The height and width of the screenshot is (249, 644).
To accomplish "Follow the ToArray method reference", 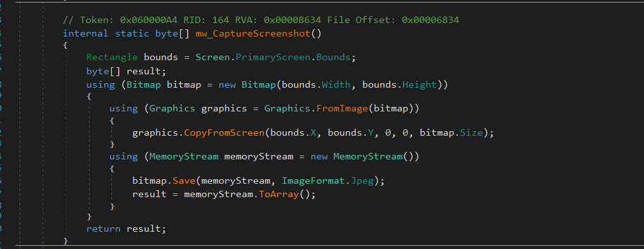I will pyautogui.click(x=279, y=194).
